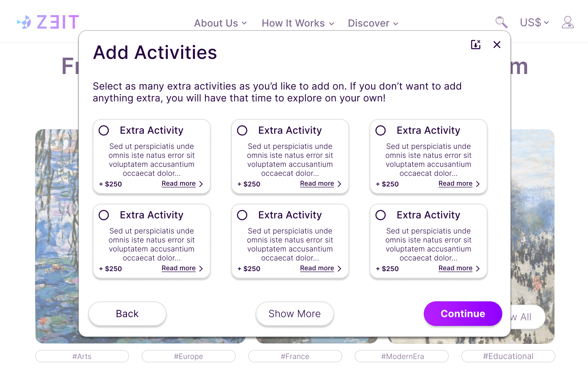Click Show More to load extra activities
The width and height of the screenshot is (588, 368).
(x=294, y=314)
